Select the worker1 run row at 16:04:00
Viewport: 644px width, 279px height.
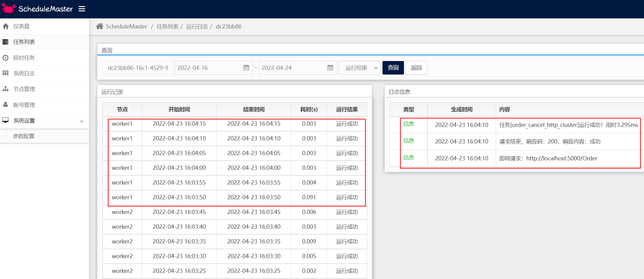[235, 168]
